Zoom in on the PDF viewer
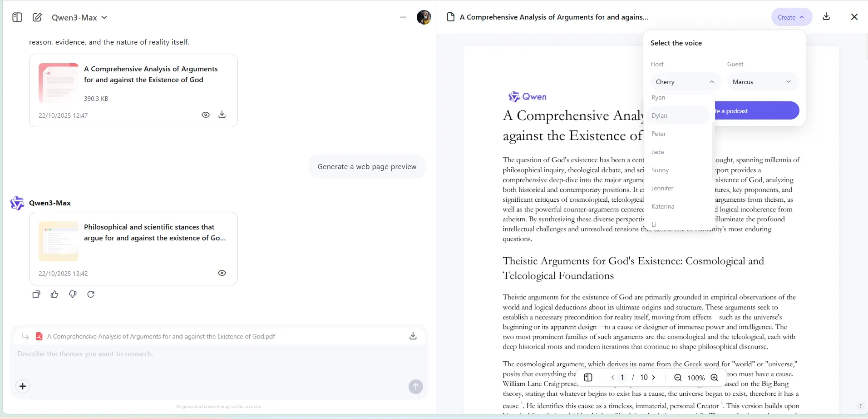This screenshot has width=868, height=419. (x=714, y=378)
